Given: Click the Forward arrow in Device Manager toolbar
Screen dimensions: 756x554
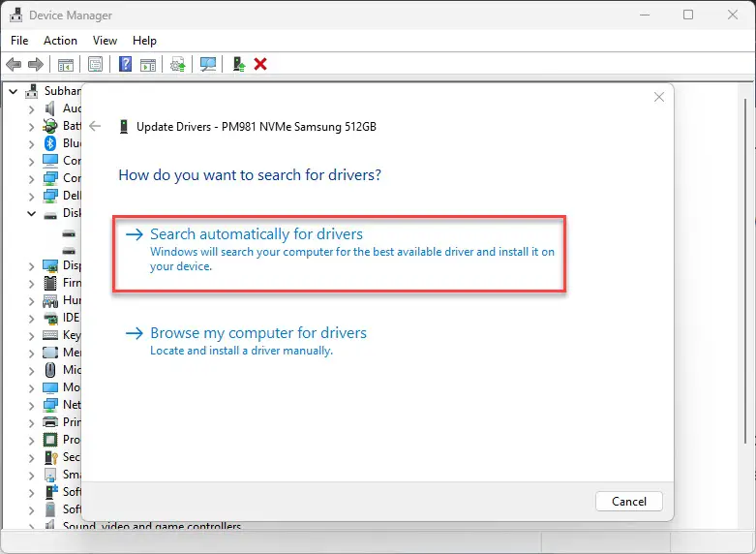Looking at the screenshot, I should click(36, 64).
